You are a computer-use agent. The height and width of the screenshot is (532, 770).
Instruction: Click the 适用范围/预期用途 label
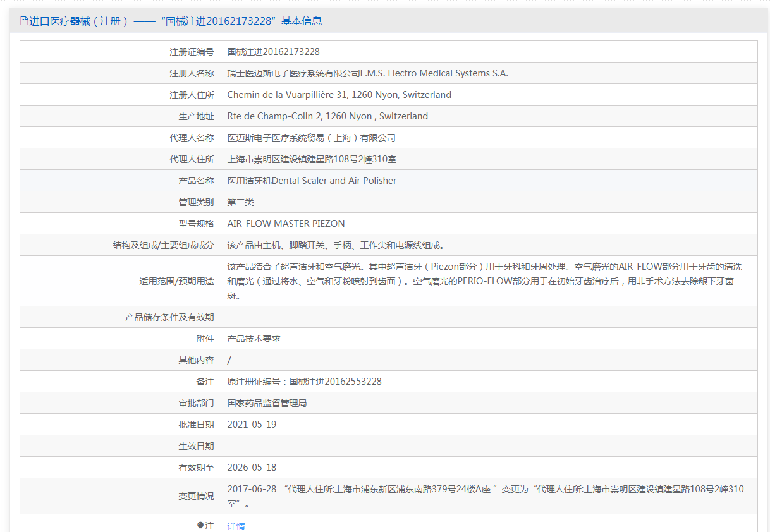[176, 281]
